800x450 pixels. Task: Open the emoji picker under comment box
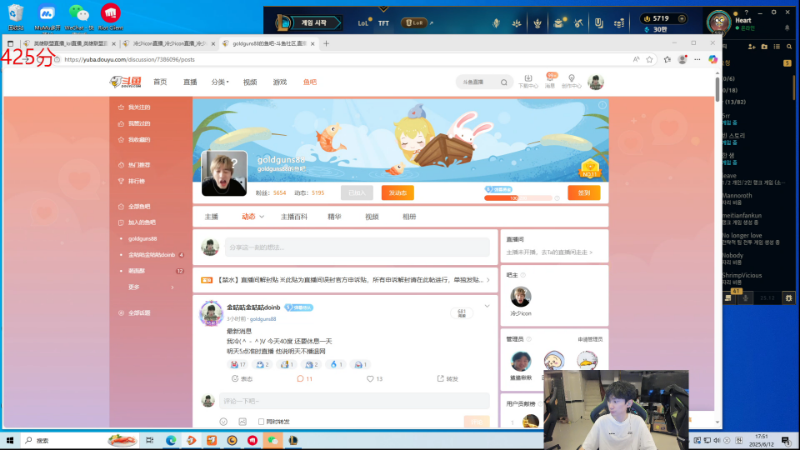(x=223, y=421)
